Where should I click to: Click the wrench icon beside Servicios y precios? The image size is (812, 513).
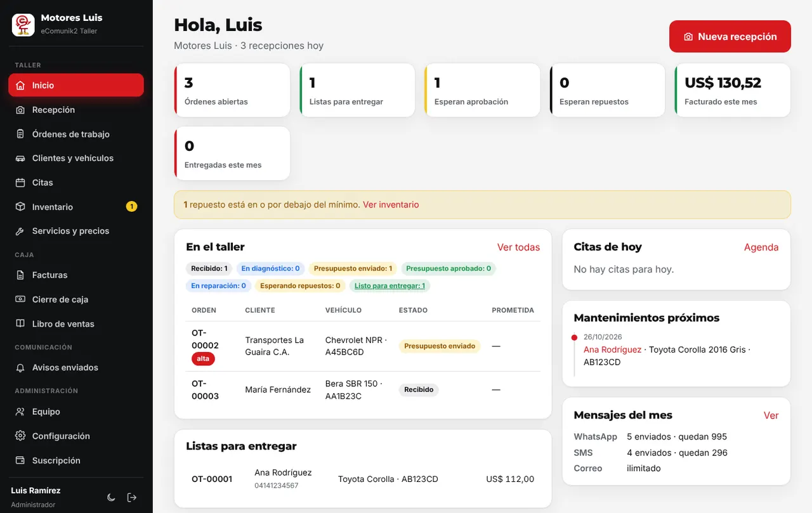coord(20,231)
